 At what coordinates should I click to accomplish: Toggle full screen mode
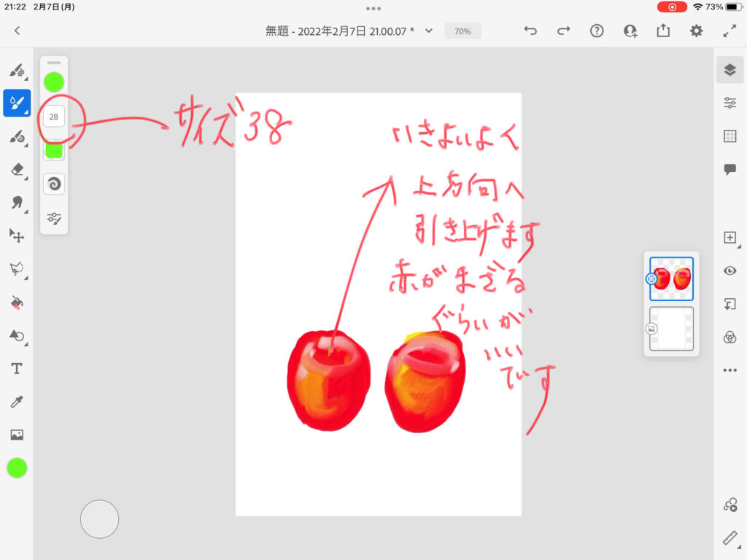coord(729,31)
